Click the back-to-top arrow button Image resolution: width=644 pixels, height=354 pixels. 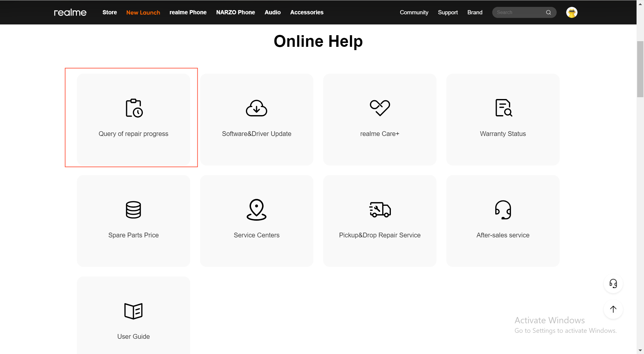tap(613, 309)
